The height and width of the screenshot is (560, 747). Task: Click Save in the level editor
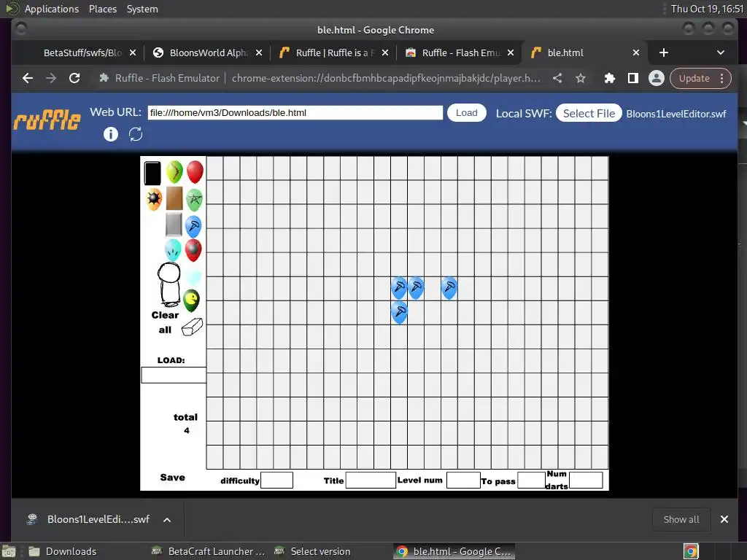pyautogui.click(x=172, y=478)
